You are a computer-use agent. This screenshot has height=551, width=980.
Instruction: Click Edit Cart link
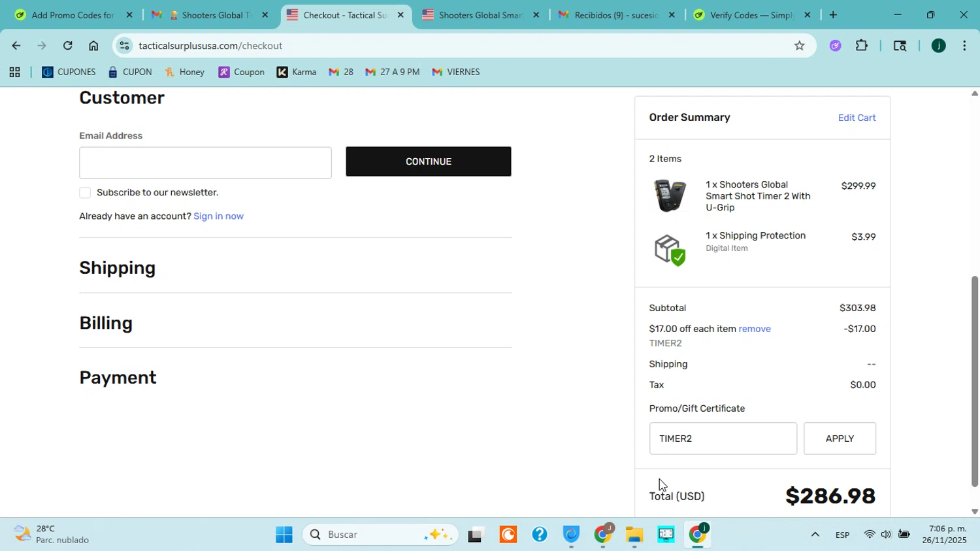857,118
